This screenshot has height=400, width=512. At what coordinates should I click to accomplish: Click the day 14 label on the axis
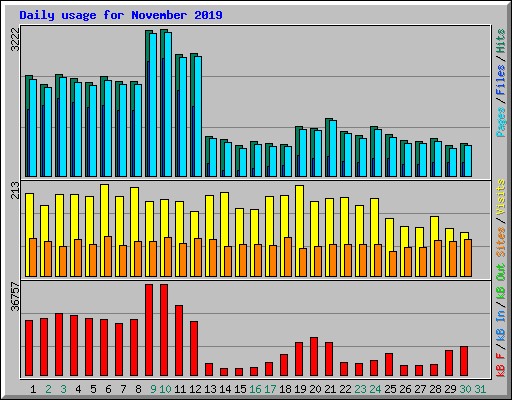tap(225, 389)
